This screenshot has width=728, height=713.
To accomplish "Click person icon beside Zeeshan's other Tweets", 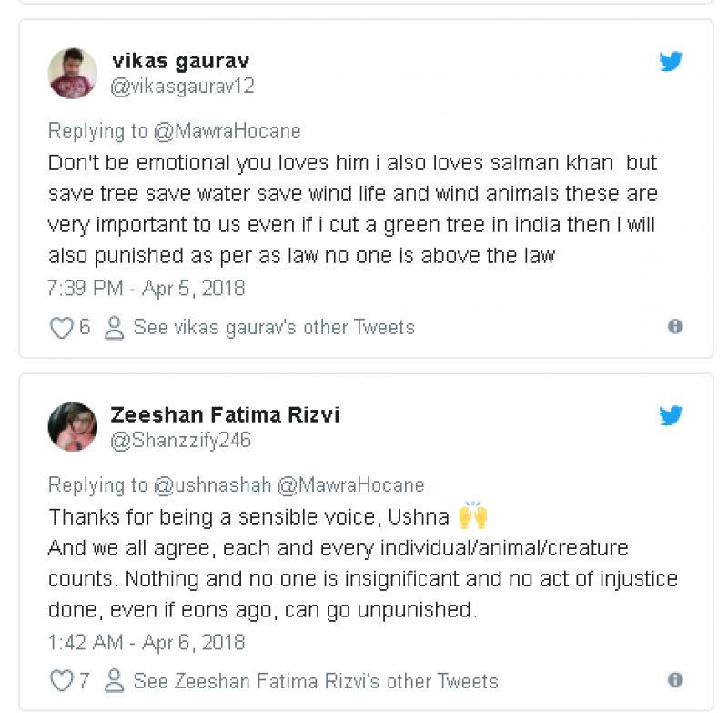I will click(114, 681).
